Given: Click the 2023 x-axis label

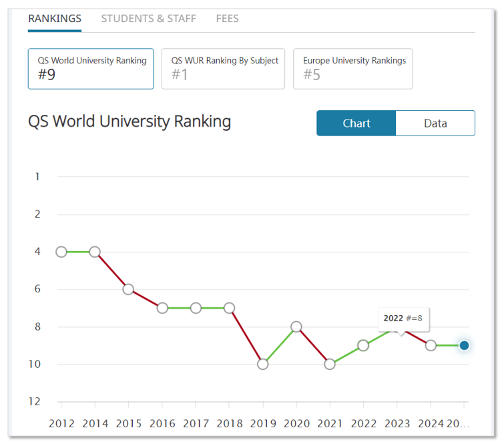Looking at the screenshot, I should pyautogui.click(x=397, y=424).
